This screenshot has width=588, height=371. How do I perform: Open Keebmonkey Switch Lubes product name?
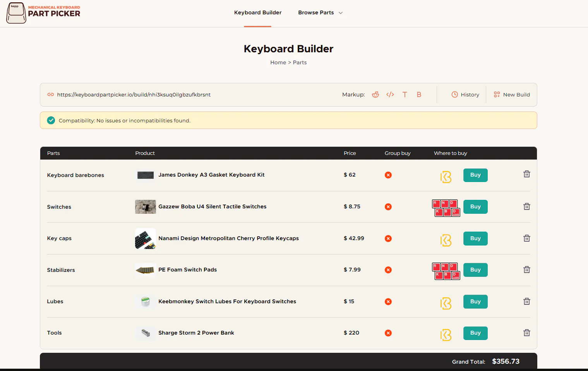pos(227,301)
